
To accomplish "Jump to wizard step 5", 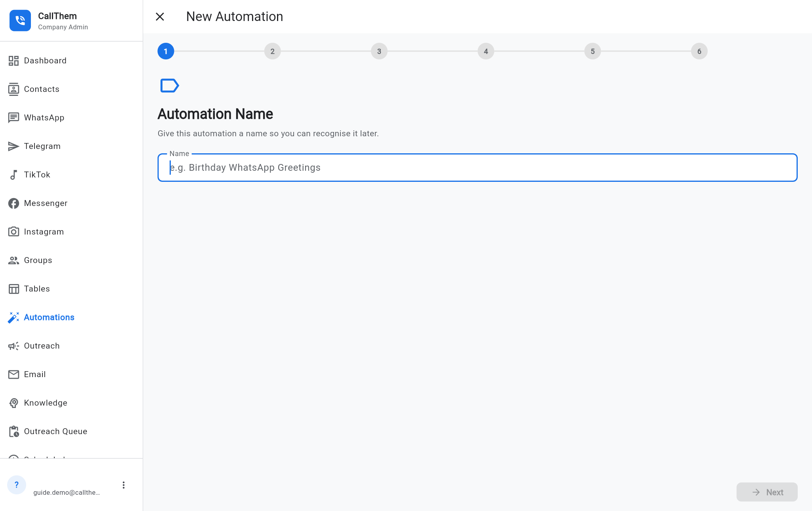I will coord(592,51).
